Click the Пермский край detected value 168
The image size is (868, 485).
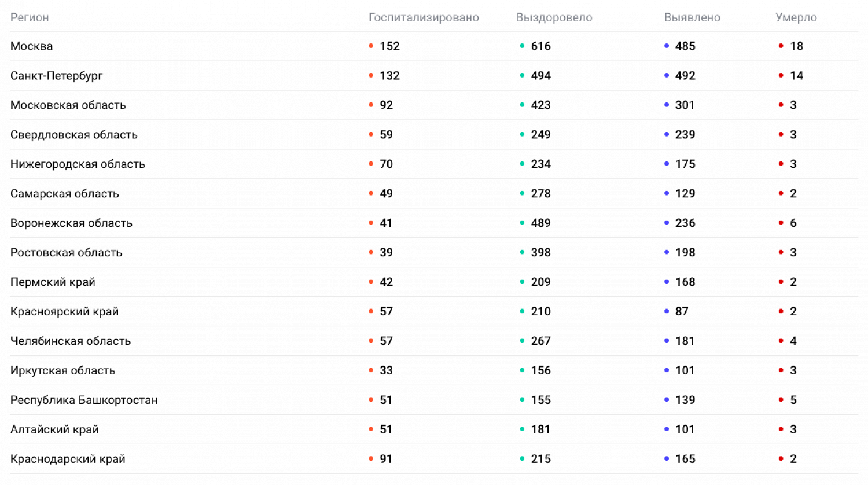point(685,282)
